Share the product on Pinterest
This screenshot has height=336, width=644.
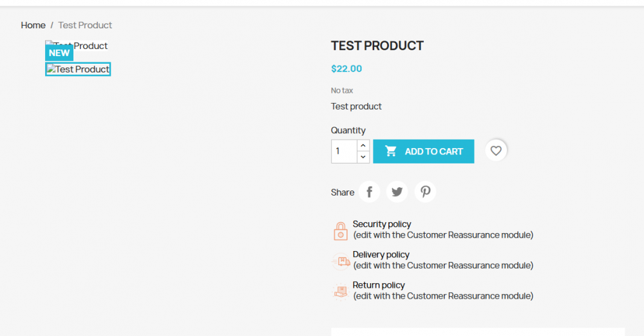coord(425,192)
